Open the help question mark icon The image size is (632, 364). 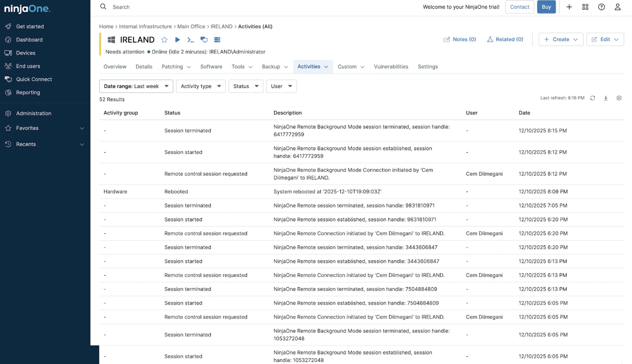(601, 7)
